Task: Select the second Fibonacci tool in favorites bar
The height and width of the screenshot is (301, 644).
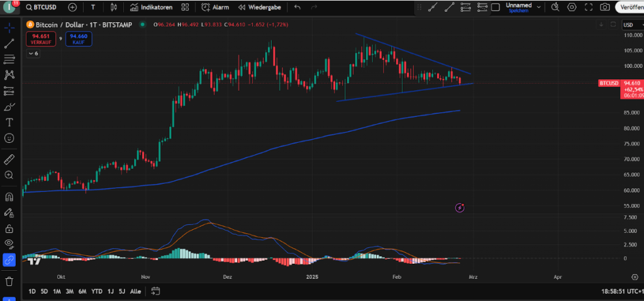Action: tap(482, 6)
